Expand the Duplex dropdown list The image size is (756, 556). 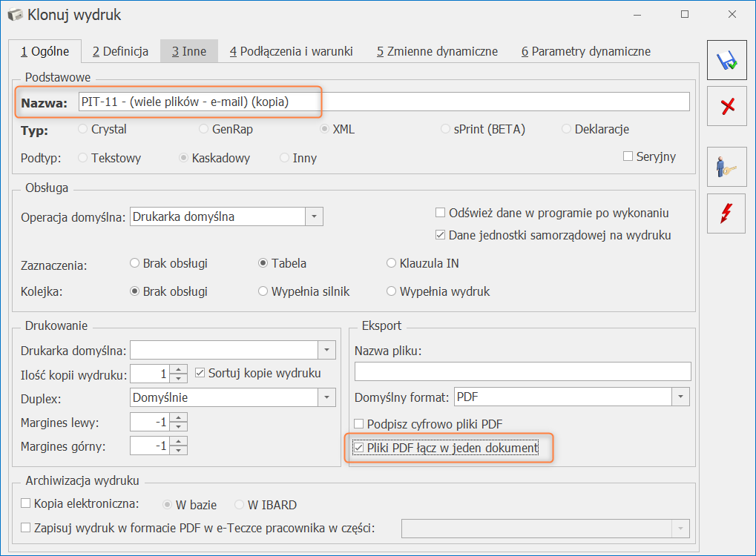[326, 397]
